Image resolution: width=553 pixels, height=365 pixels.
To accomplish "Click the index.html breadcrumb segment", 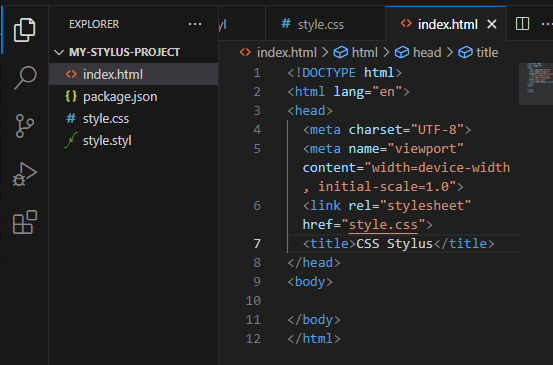I will (x=278, y=53).
